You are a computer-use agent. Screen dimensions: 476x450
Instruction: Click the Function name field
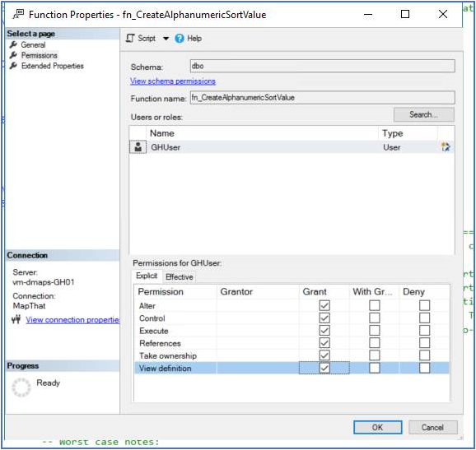[x=322, y=98]
